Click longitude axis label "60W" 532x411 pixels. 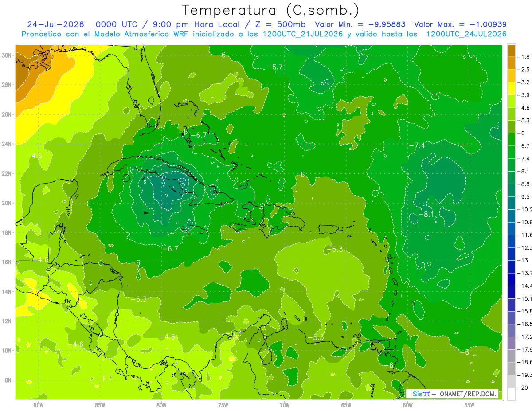pos(408,406)
